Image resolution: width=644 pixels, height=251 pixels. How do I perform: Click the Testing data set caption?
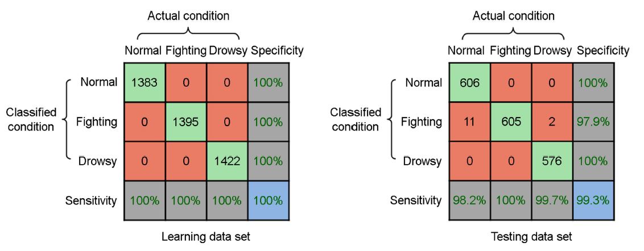coord(530,237)
